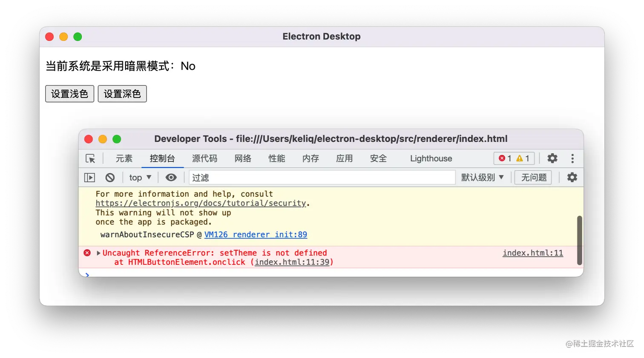644x358 pixels.
Task: Click the 无问题 issues button
Action: click(534, 178)
